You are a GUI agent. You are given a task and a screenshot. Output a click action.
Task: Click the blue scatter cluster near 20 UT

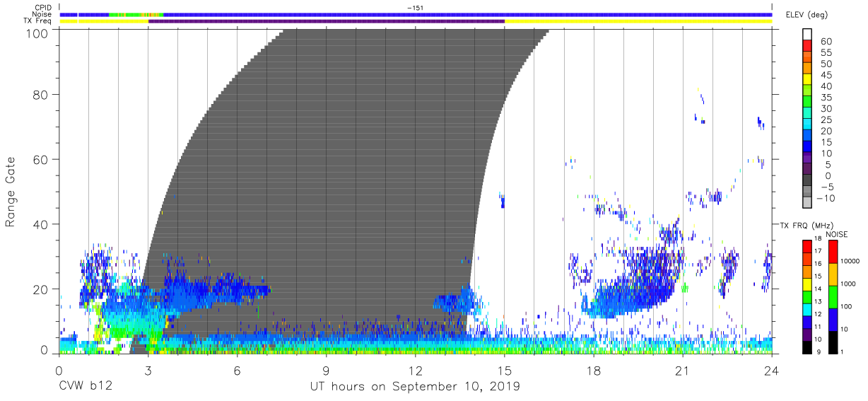click(633, 283)
